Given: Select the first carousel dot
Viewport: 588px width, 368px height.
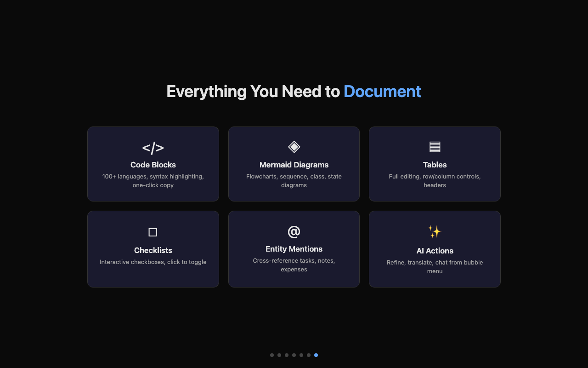Looking at the screenshot, I should pos(271,355).
